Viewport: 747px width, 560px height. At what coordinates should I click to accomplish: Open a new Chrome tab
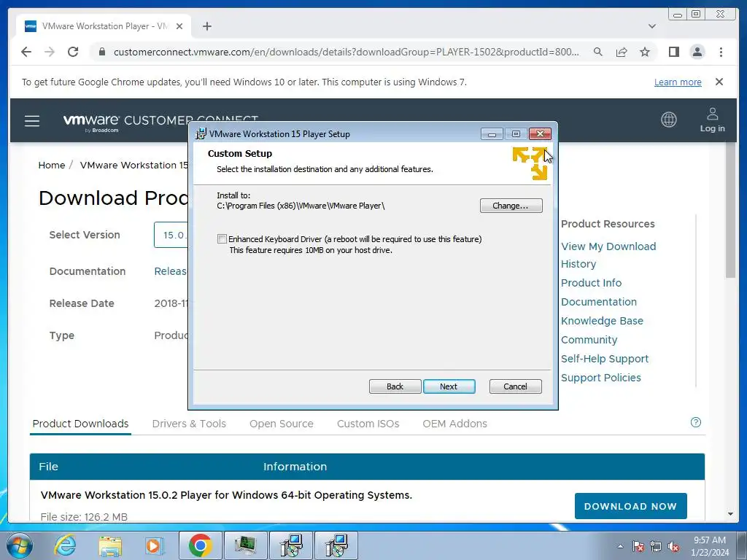pyautogui.click(x=206, y=26)
